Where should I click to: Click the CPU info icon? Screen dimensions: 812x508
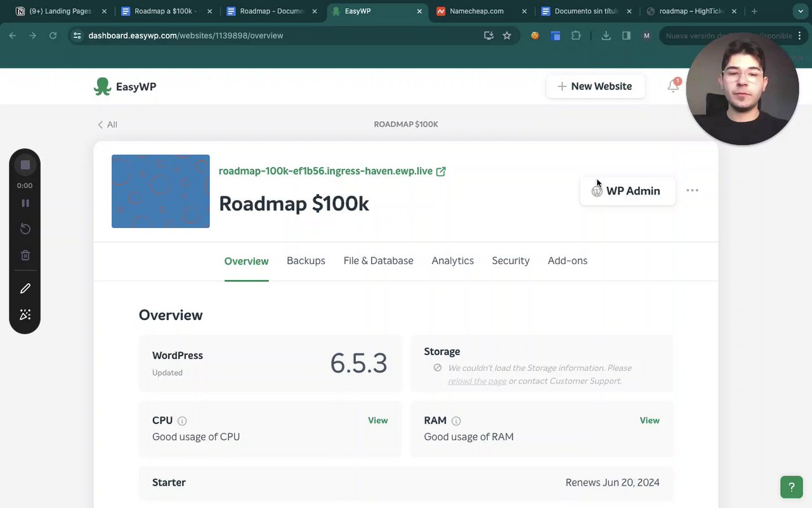tap(182, 421)
